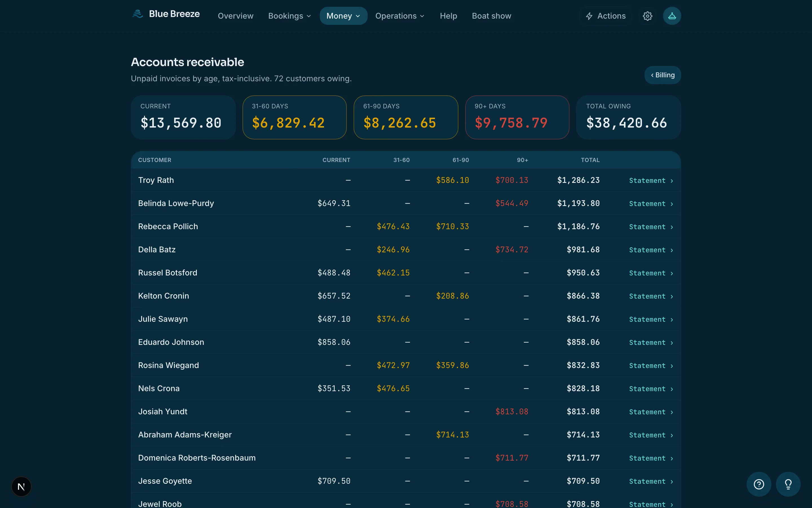Open statement for Belinda Lowe-Purdy

tap(651, 203)
